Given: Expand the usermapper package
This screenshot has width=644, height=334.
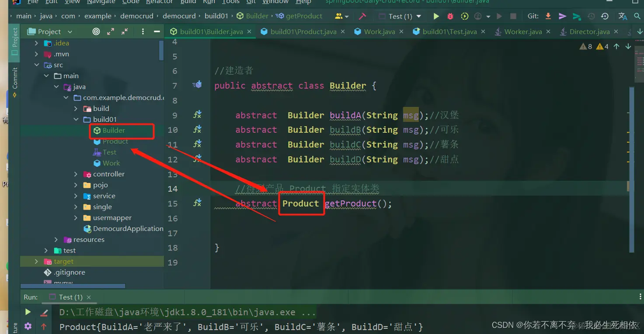Looking at the screenshot, I should (x=76, y=218).
